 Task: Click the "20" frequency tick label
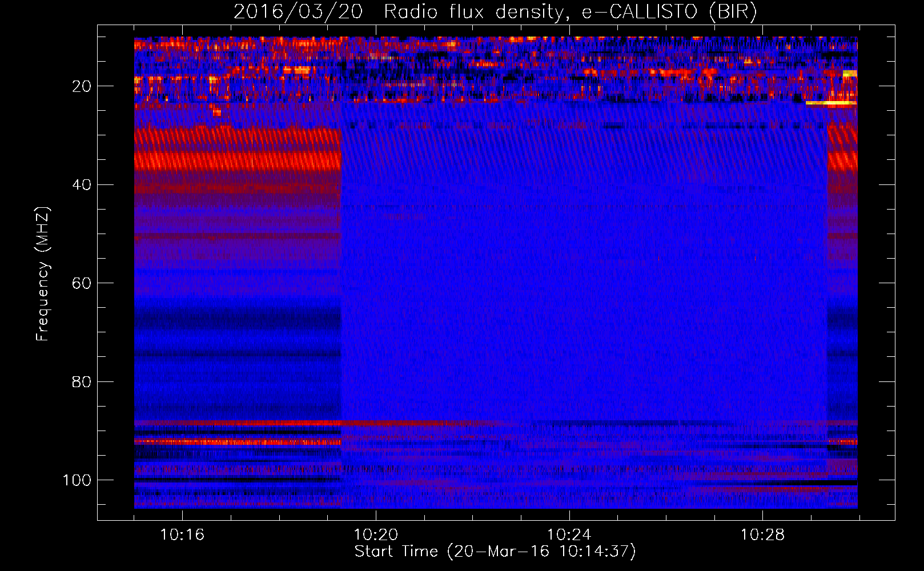tap(82, 86)
